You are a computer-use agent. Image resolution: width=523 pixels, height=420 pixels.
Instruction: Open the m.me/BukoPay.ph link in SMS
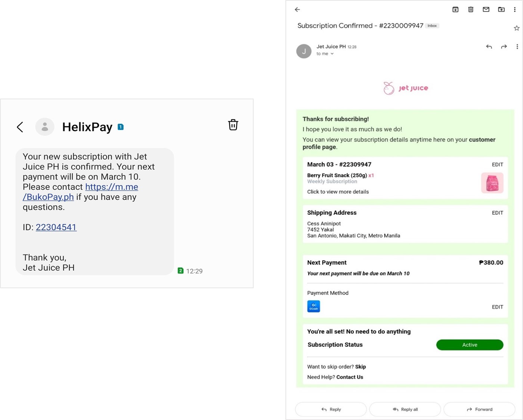[80, 192]
